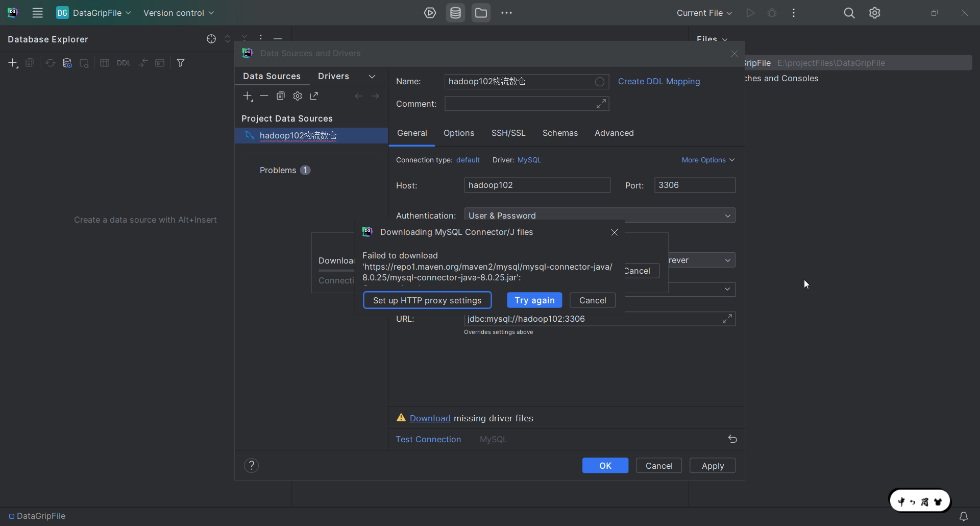Click the Services run icon in title bar

[x=430, y=13]
